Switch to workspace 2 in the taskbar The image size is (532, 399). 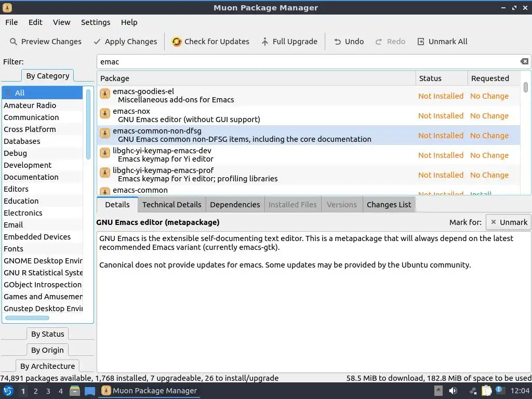[36, 391]
